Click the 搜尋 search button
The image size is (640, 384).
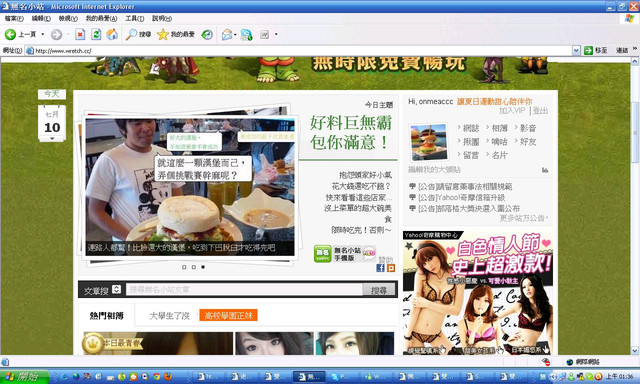[379, 290]
